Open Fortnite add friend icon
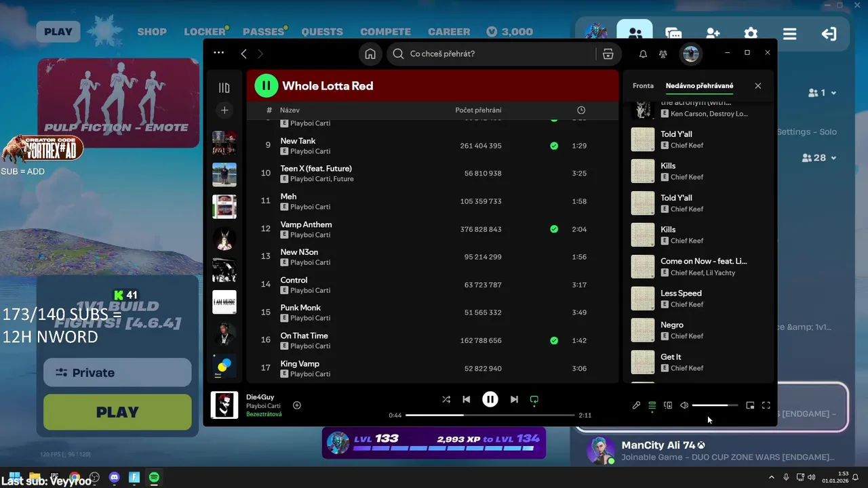 [713, 34]
